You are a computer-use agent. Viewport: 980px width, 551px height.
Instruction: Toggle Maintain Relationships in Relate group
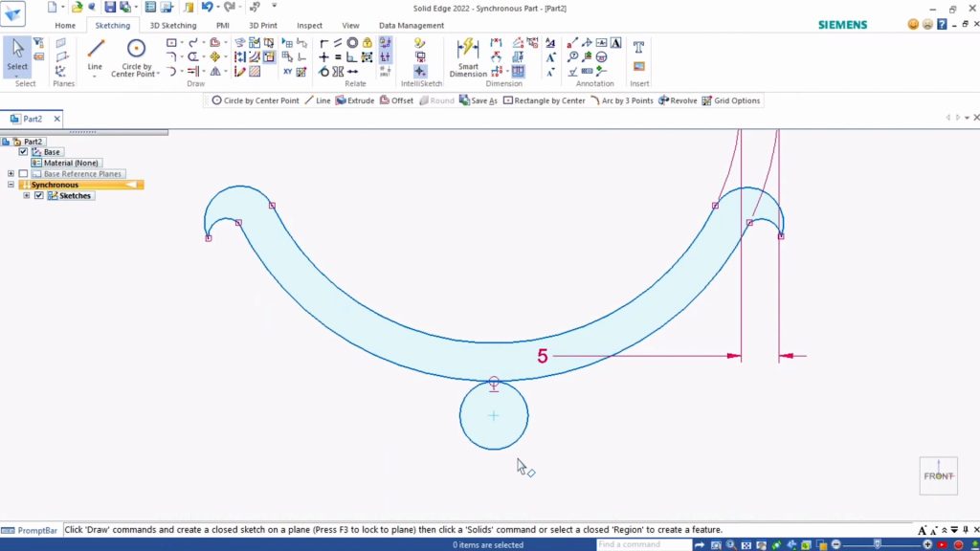click(385, 43)
